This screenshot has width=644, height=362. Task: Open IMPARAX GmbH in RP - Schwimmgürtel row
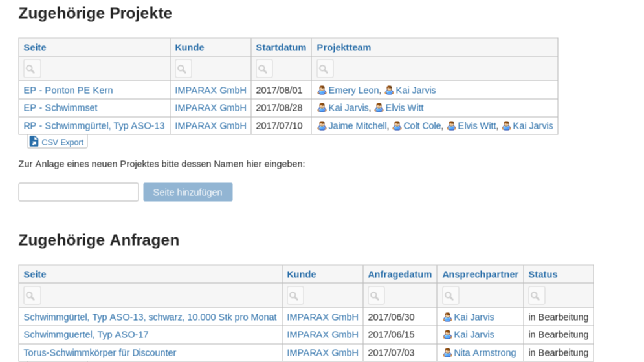[x=211, y=126]
